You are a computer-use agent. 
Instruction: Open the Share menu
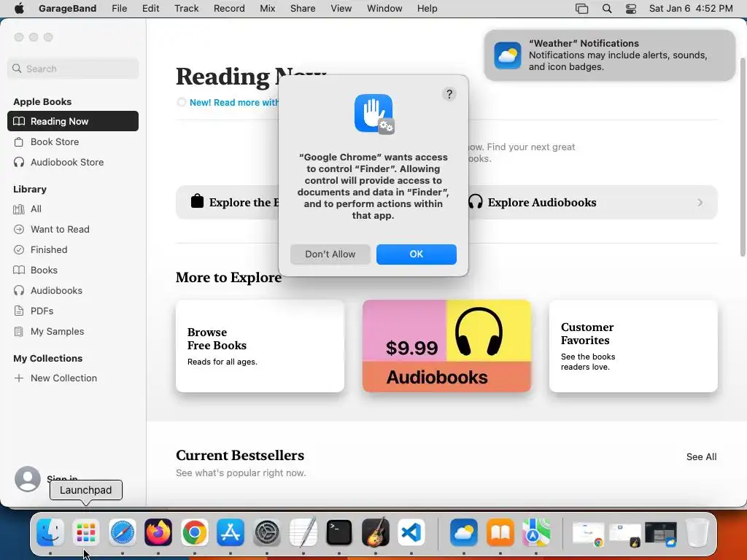303,9
